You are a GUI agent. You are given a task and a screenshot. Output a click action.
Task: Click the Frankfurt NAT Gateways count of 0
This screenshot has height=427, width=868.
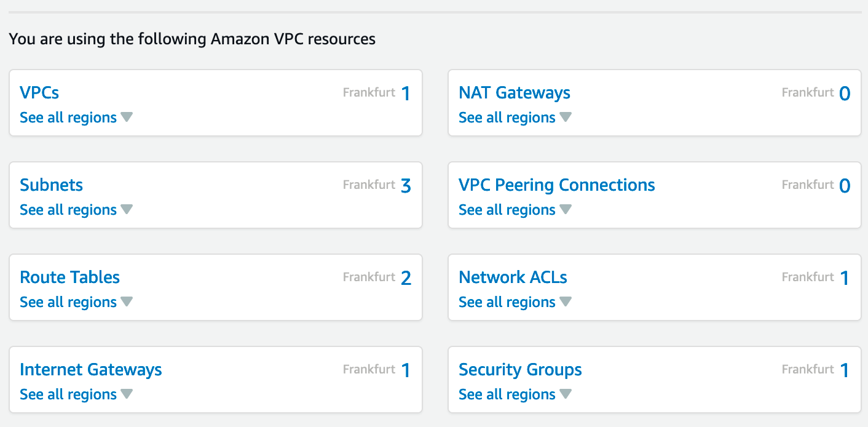844,94
